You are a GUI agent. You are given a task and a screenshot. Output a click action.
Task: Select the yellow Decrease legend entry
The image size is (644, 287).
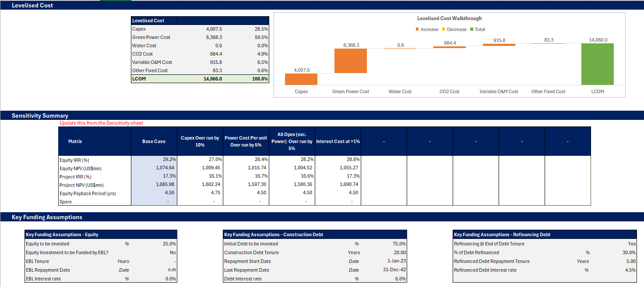[x=454, y=29]
